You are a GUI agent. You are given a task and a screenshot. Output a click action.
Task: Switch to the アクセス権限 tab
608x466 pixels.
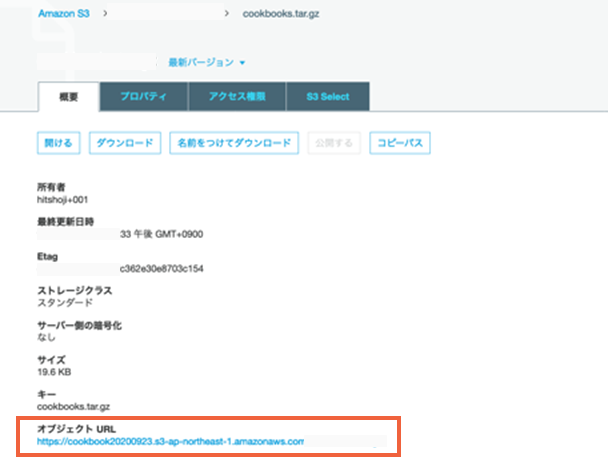click(x=237, y=97)
